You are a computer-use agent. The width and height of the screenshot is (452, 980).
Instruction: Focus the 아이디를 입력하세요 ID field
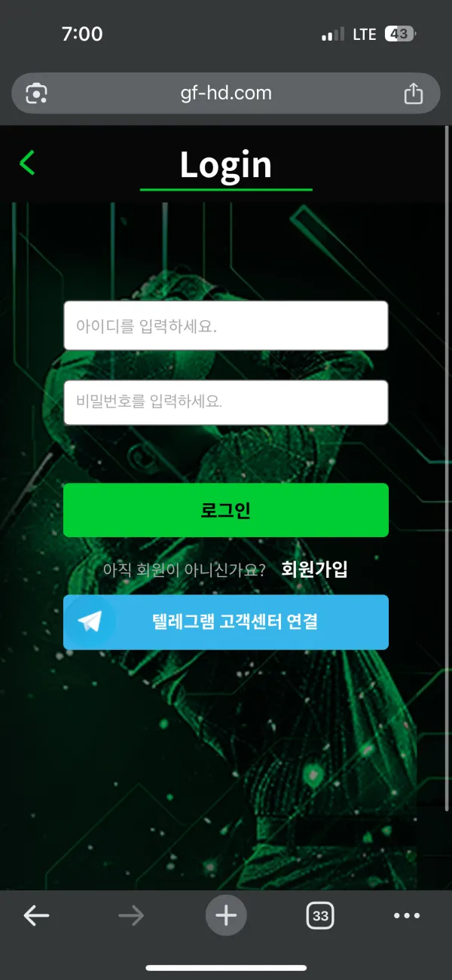coord(226,325)
